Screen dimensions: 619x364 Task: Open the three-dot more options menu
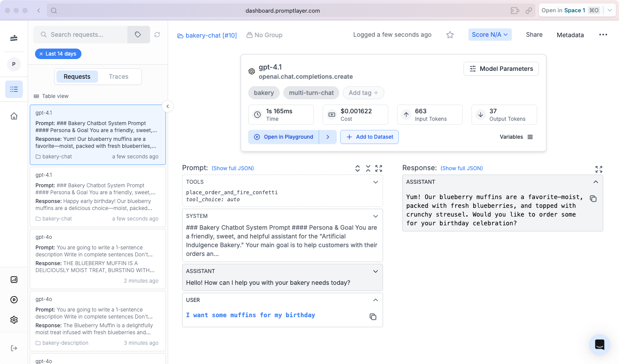pos(603,35)
